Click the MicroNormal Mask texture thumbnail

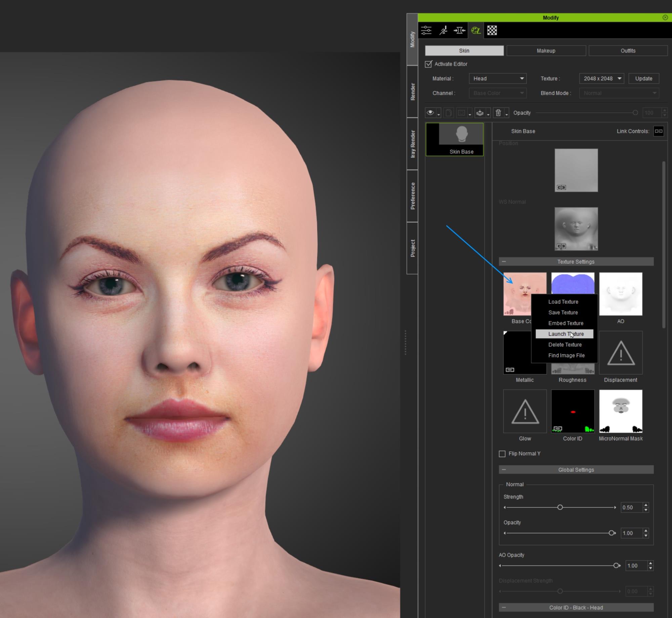[x=621, y=411]
